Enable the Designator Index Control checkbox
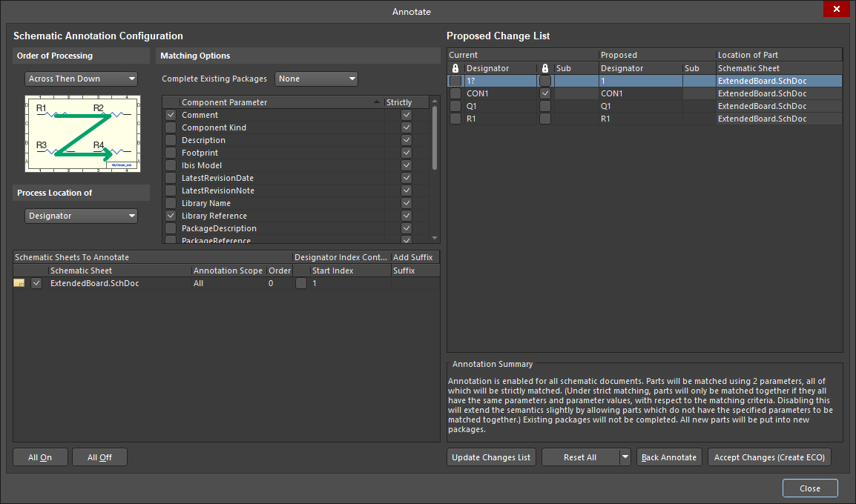 click(x=301, y=283)
